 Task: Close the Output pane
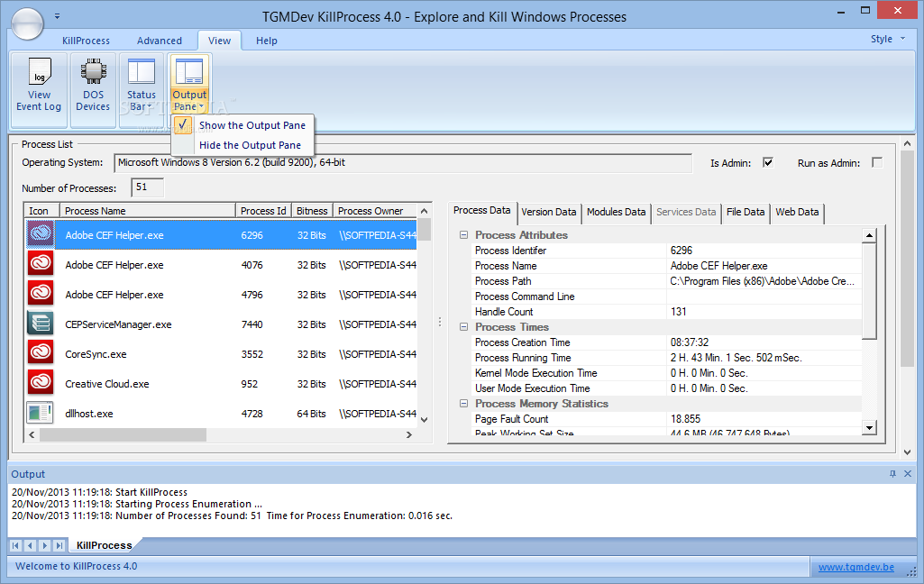pos(908,474)
